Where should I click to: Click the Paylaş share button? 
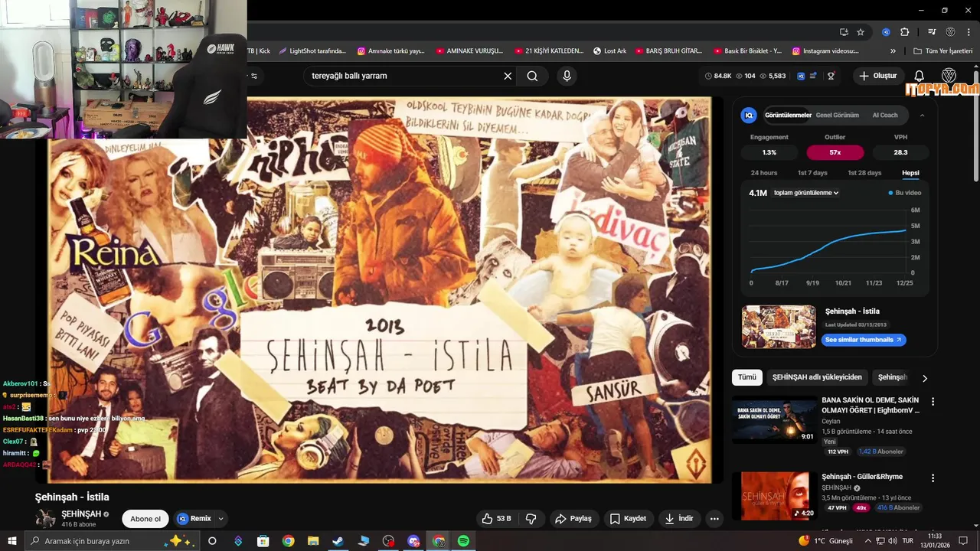point(573,519)
